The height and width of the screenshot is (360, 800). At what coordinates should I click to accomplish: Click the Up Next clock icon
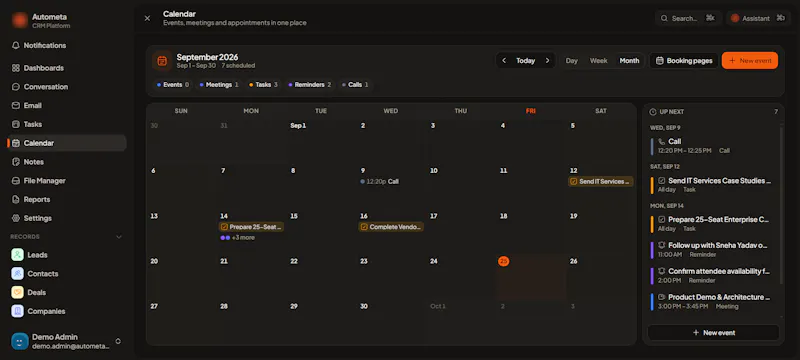pyautogui.click(x=653, y=112)
